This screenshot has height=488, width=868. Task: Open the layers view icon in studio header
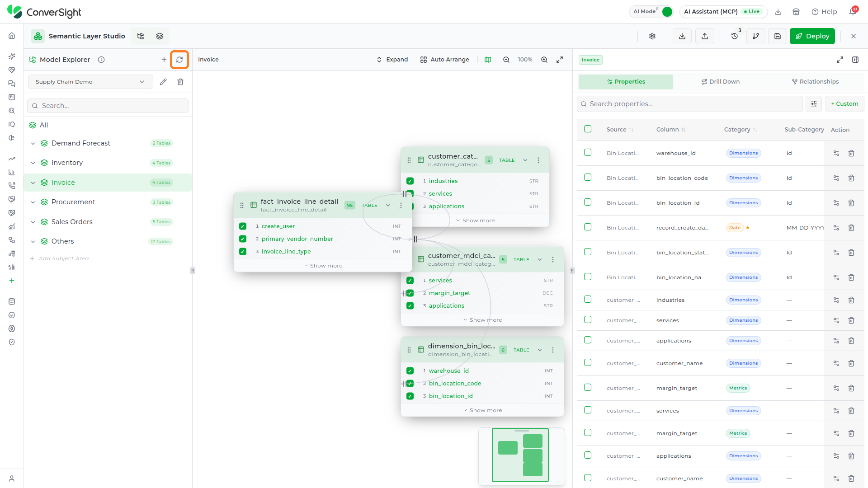coord(160,36)
